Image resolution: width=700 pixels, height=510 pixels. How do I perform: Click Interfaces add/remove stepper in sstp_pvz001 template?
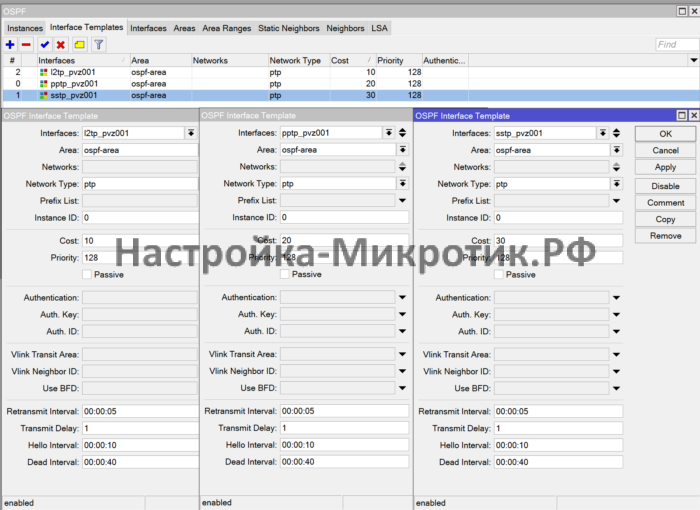click(x=617, y=133)
